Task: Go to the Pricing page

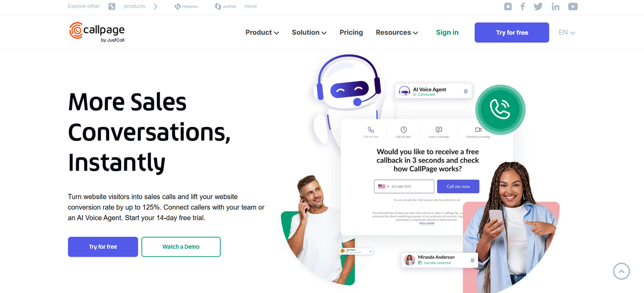Action: (x=351, y=32)
